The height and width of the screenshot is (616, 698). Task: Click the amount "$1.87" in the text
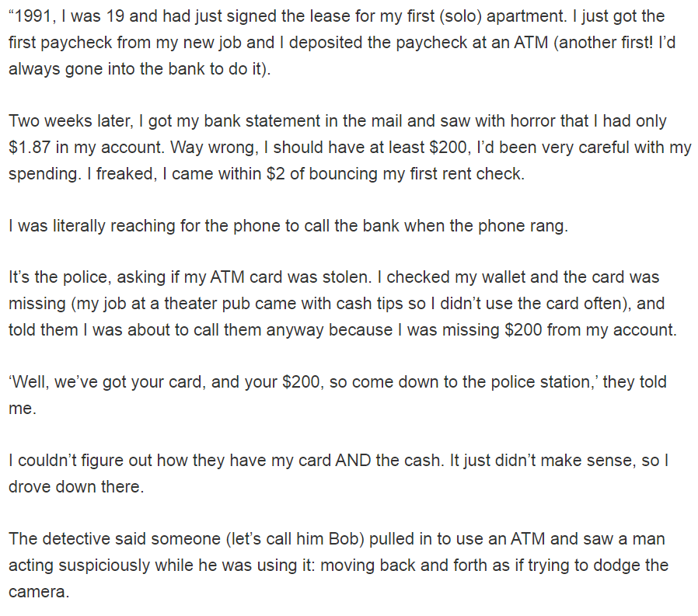tap(30, 148)
